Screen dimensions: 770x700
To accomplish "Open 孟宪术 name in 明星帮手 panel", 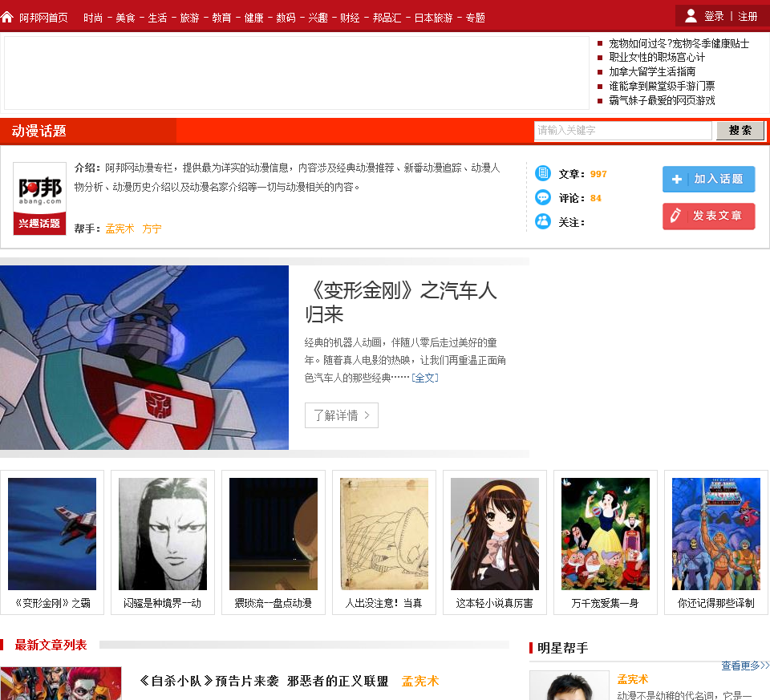I will (633, 679).
